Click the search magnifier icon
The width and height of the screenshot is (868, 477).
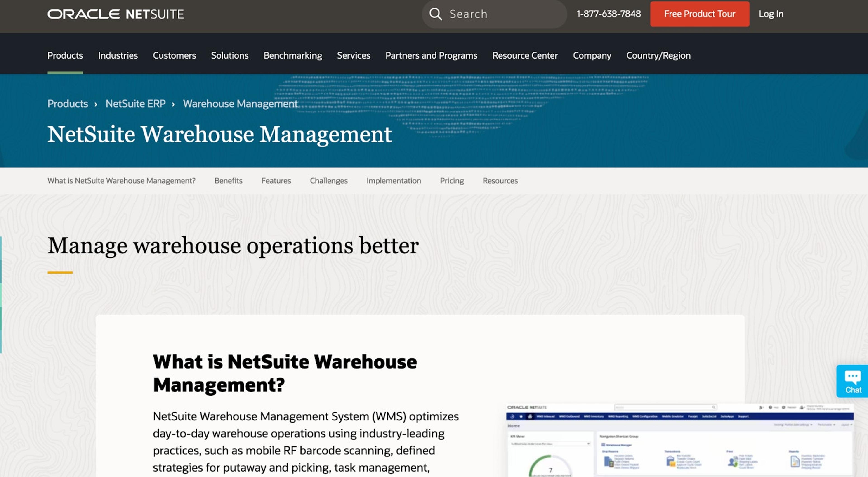tap(435, 14)
